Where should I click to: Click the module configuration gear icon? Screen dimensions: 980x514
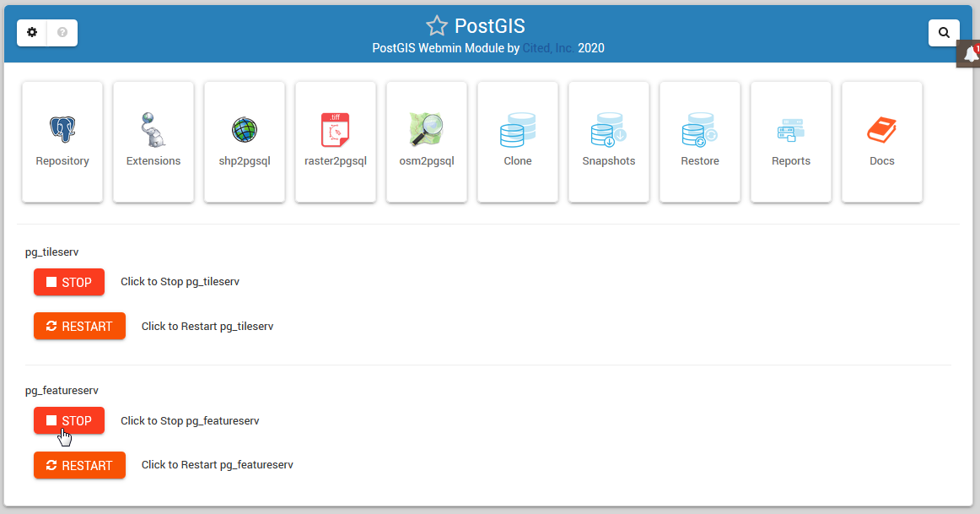click(32, 33)
